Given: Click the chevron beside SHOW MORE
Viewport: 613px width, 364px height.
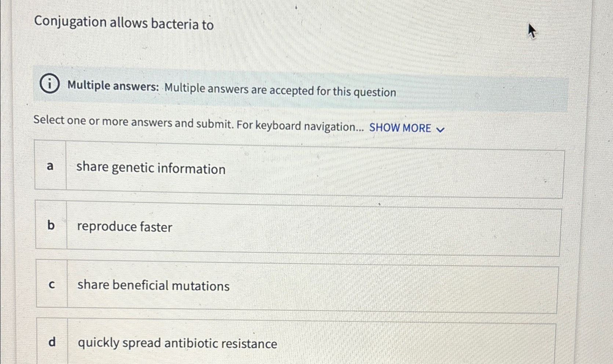Looking at the screenshot, I should pyautogui.click(x=441, y=129).
